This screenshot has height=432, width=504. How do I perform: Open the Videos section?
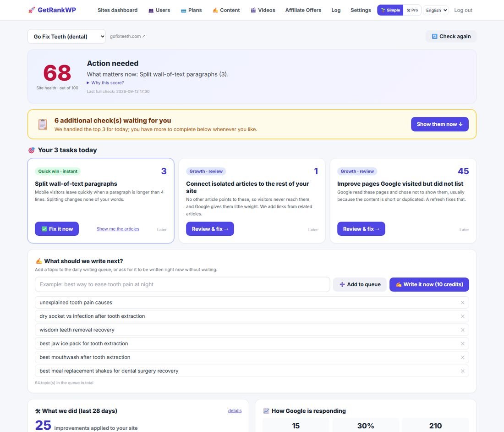point(263,10)
